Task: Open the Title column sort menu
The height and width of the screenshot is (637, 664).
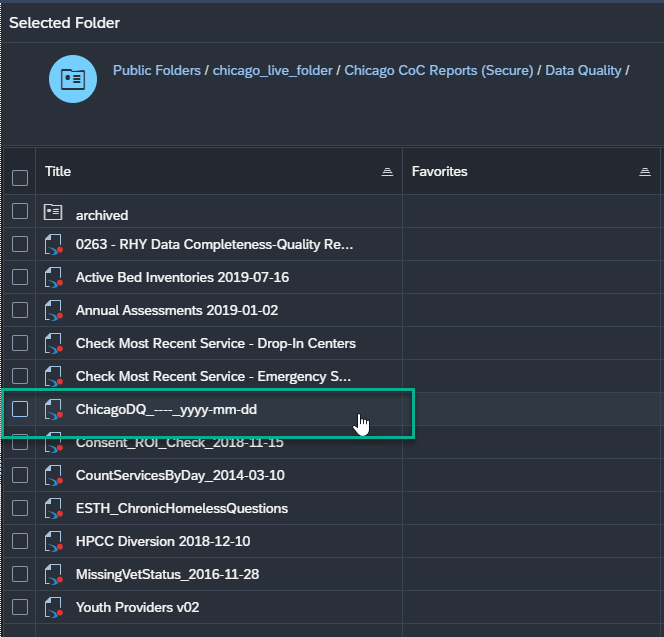Action: 387,172
